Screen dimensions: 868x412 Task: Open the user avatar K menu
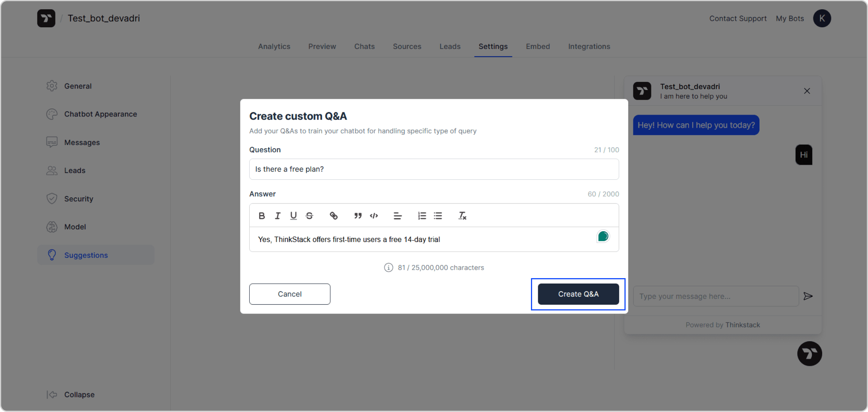(x=822, y=18)
